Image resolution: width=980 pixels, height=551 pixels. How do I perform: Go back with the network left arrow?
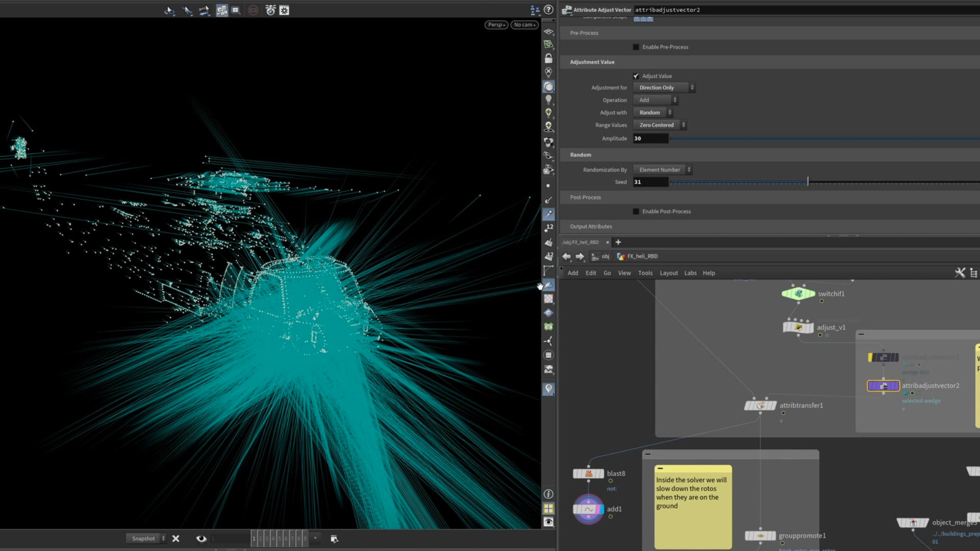coord(566,256)
